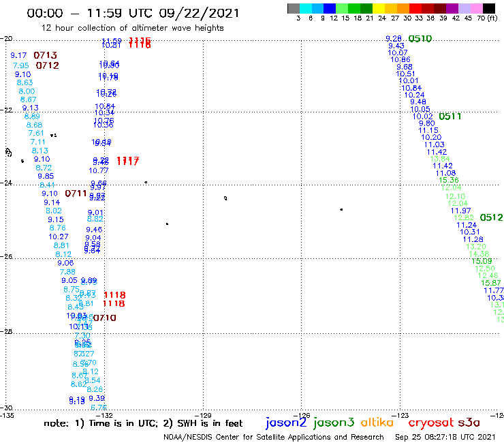Screen dimensions: 504x443
Task: Click the wave height value '7.88'
Action: [67, 272]
